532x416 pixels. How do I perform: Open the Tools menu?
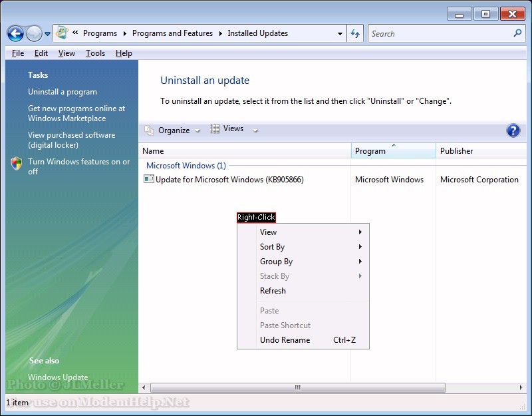95,53
